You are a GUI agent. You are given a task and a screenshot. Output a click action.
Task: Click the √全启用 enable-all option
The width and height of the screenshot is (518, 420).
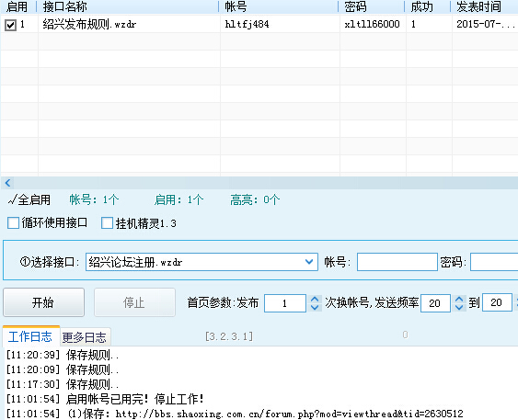tap(29, 199)
